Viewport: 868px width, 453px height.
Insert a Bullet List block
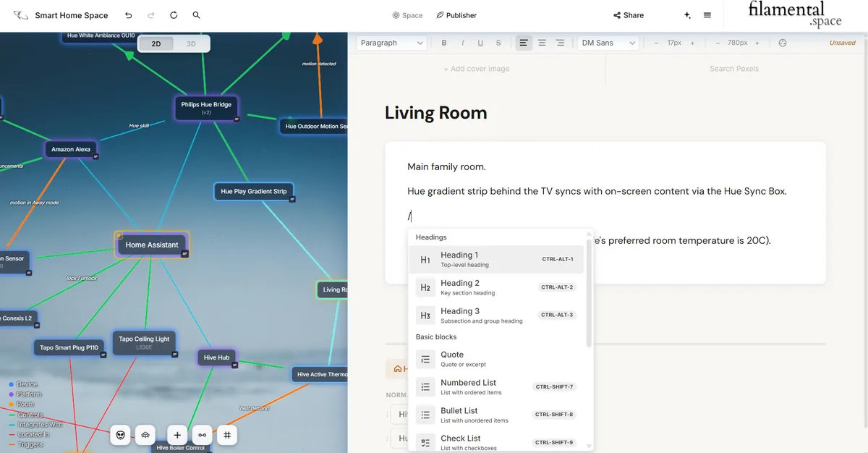coord(496,415)
